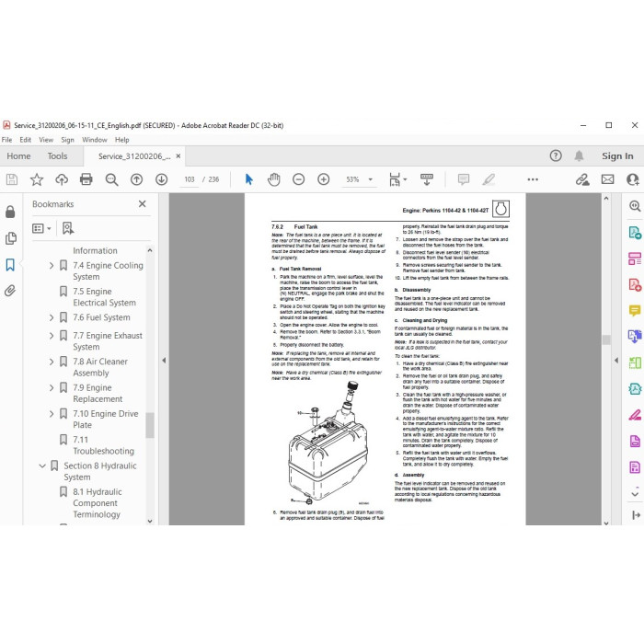Image resolution: width=644 pixels, height=644 pixels.
Task: Expand 7.10 Engine Drive Plate bookmark
Action: point(52,414)
